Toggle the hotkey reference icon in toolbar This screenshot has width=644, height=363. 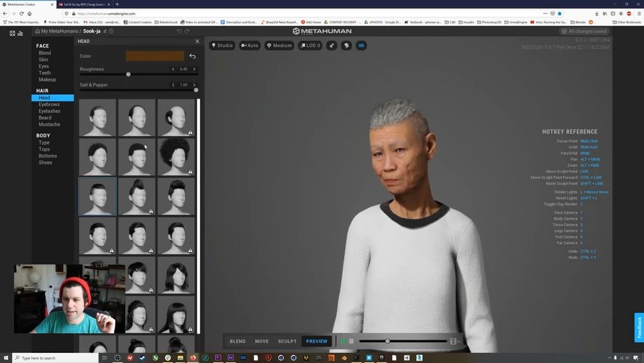361,45
